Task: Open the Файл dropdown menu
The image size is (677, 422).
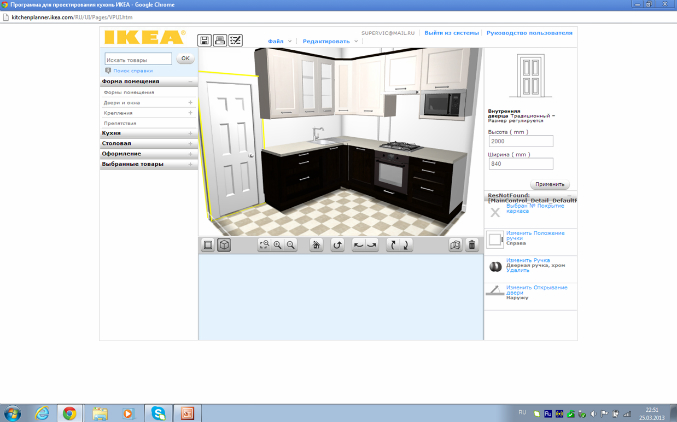Action: [x=280, y=41]
